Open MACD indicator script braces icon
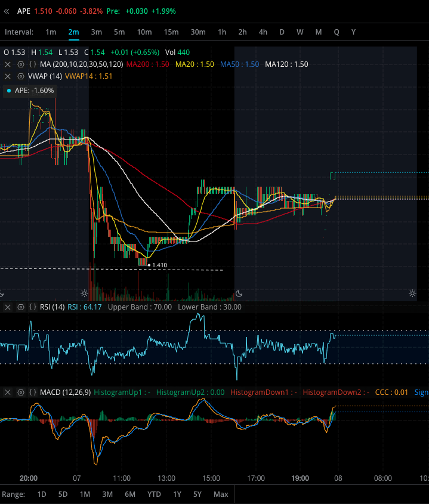 point(33,392)
